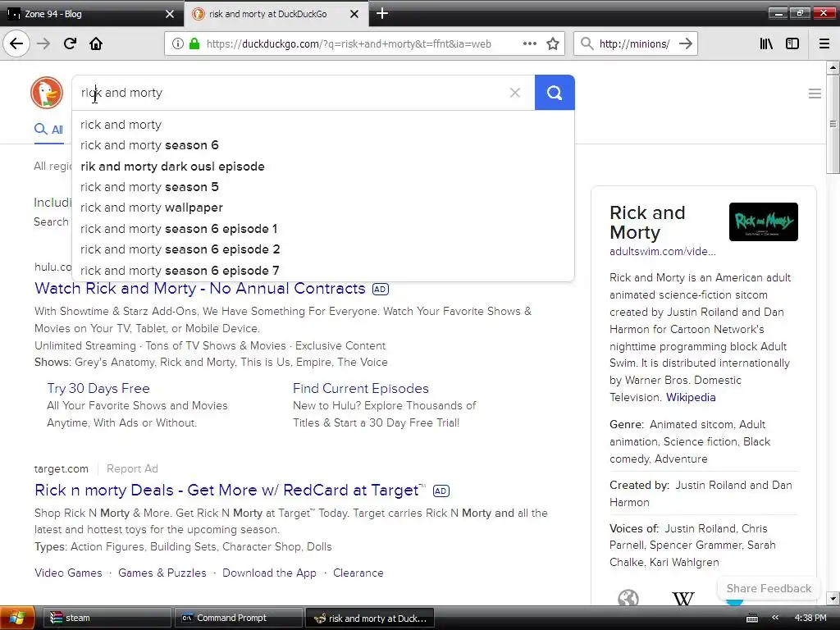
Task: Expand hidden system tray icons chevron
Action: (775, 618)
